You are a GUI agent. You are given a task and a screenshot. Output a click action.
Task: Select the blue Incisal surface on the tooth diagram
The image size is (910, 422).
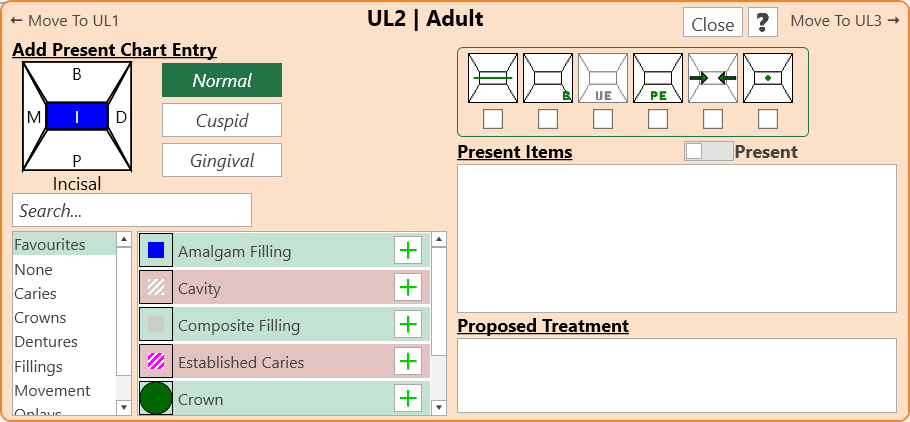[77, 117]
